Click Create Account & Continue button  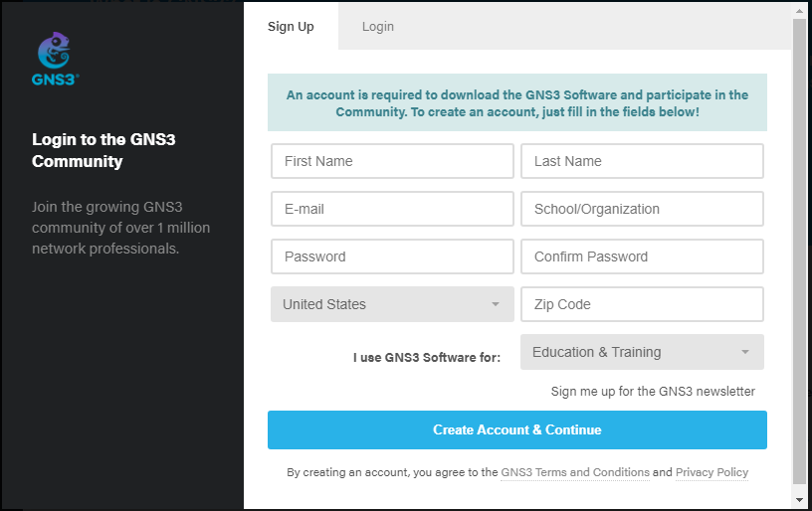coord(516,429)
